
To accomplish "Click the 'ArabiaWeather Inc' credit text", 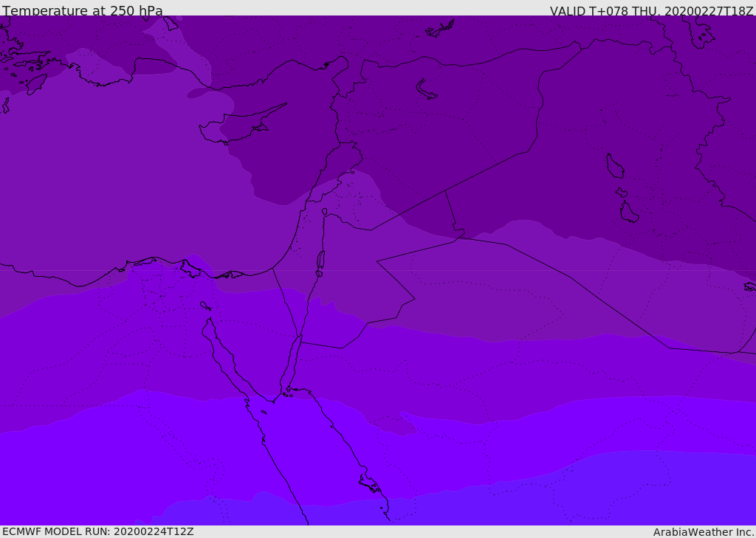I will tap(704, 532).
